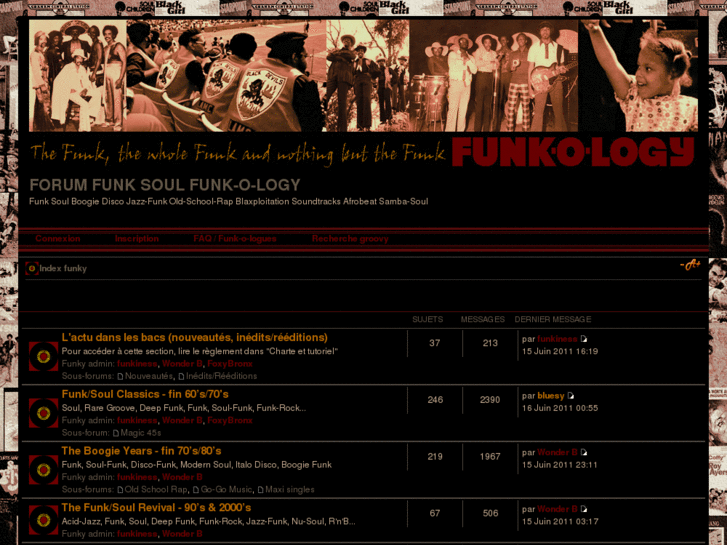Open funkiness admin profile under Funk/Soul Classics
727x545 pixels.
tap(137, 420)
